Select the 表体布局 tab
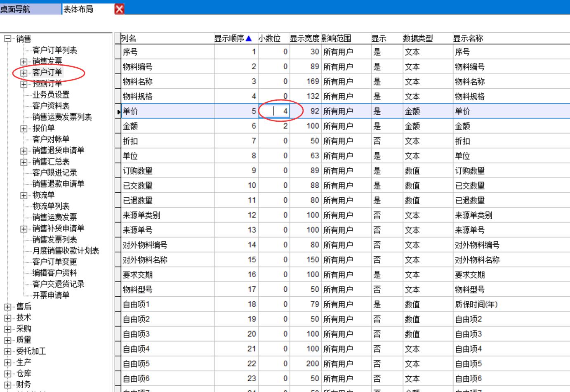Image resolution: width=570 pixels, height=392 pixels. 78,9
